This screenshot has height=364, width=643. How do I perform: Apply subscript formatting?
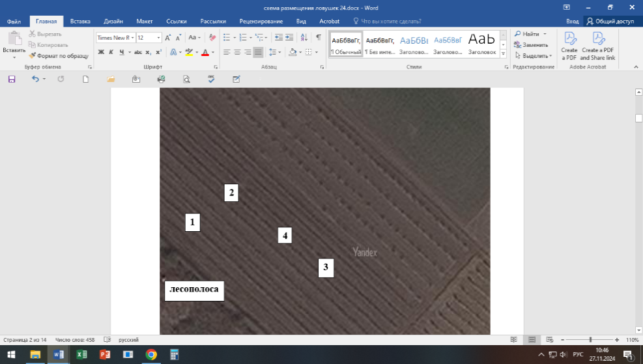pos(149,52)
